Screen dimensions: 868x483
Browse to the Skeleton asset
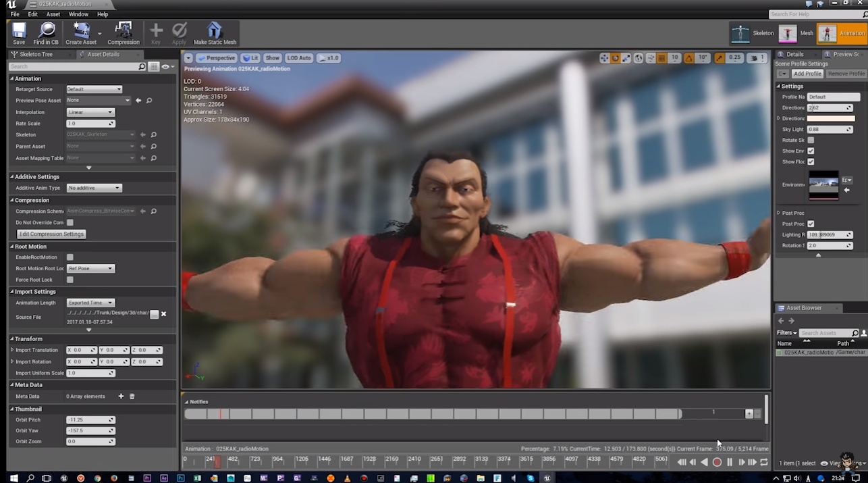tap(154, 134)
